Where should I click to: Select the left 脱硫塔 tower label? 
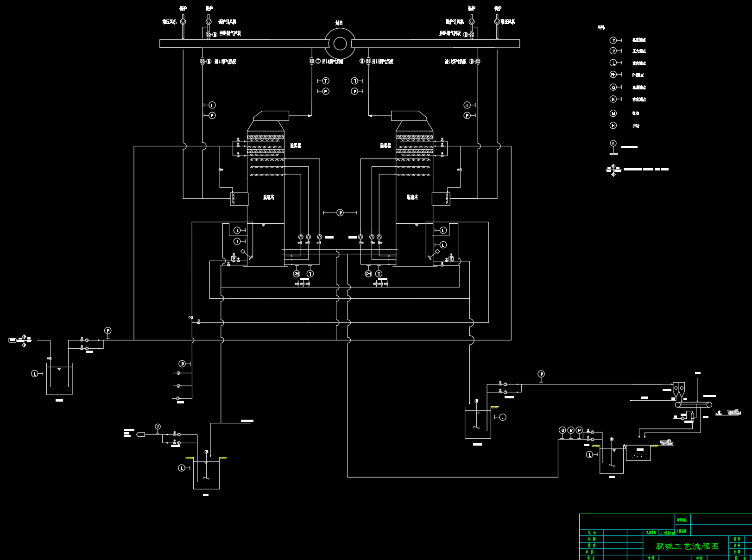pos(269,197)
